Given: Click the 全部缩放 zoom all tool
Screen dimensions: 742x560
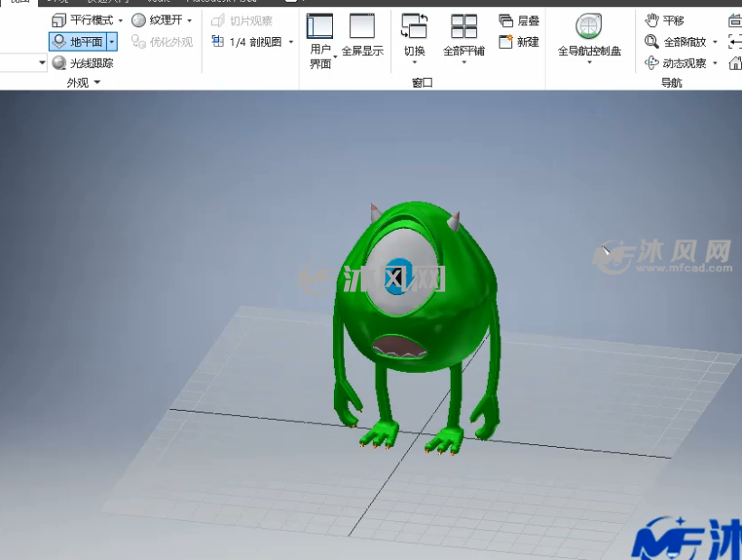Looking at the screenshot, I should pos(675,42).
